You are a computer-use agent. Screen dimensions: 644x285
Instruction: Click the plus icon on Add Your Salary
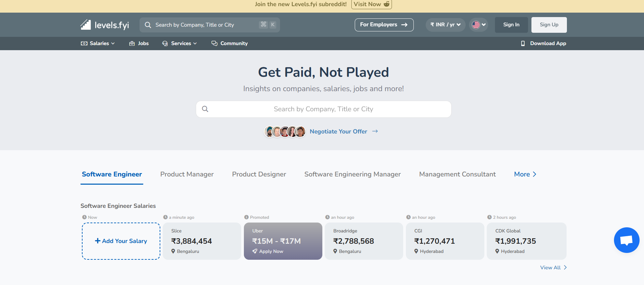(98, 241)
